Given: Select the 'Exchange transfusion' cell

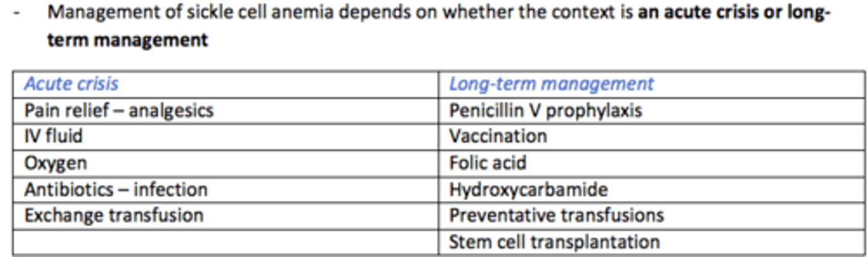Looking at the screenshot, I should tap(114, 215).
